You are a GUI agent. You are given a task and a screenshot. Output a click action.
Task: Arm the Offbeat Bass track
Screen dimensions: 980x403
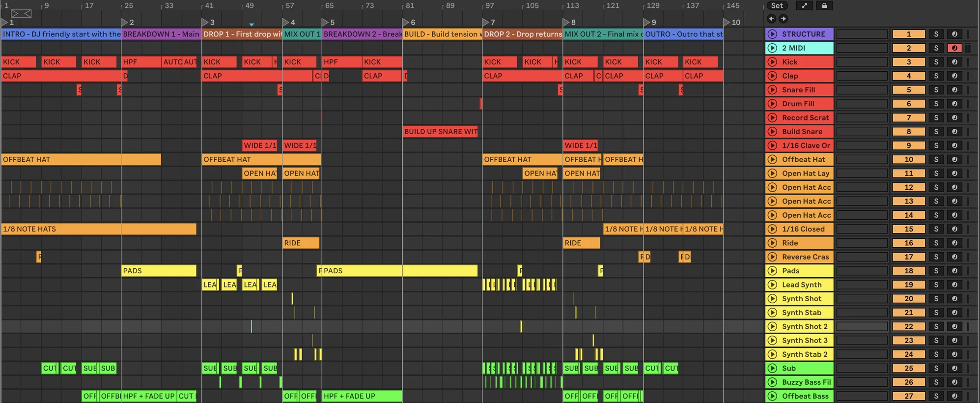[954, 396]
